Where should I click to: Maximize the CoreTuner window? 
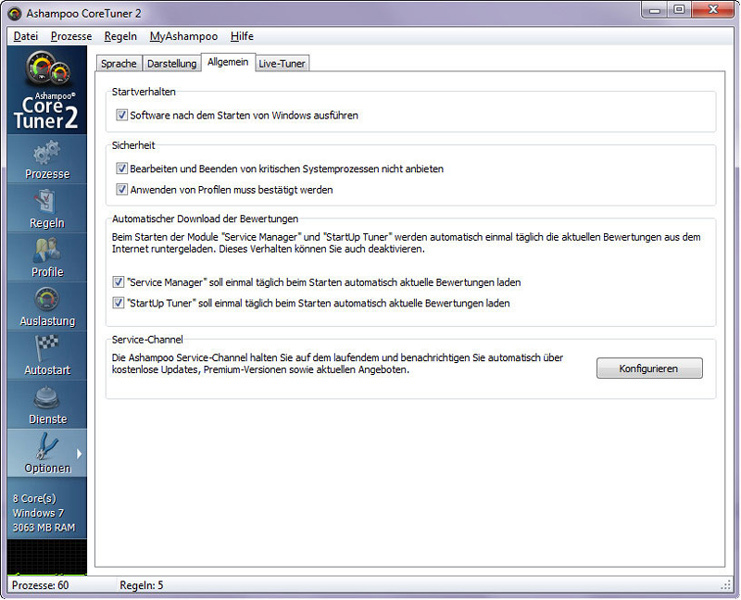(x=679, y=9)
